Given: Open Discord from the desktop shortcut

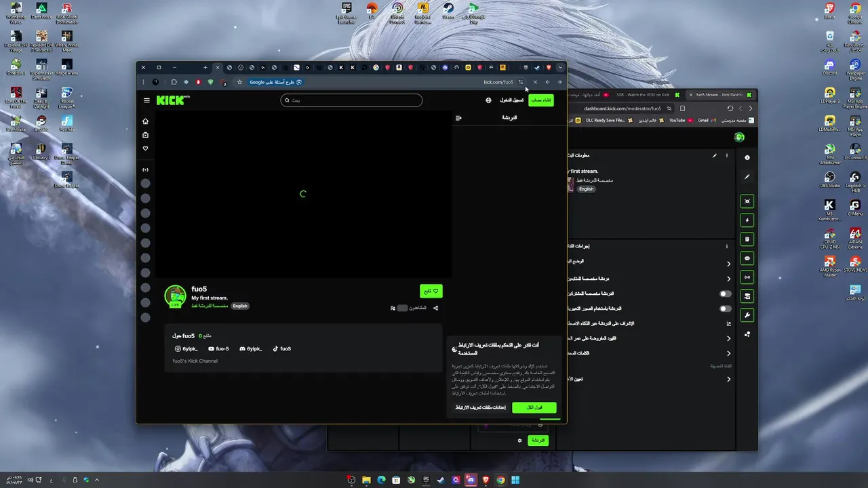Looking at the screenshot, I should [x=830, y=67].
